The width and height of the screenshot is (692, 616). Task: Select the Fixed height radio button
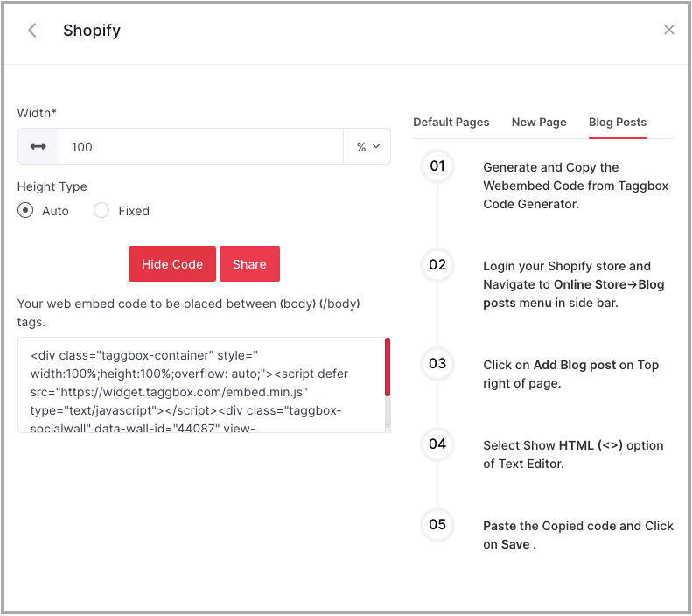tap(101, 211)
